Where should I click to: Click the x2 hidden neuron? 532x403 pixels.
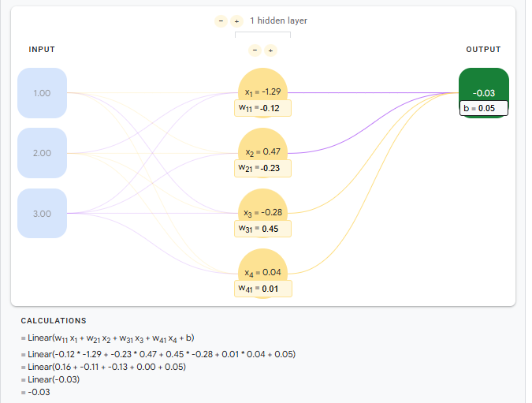click(x=262, y=147)
